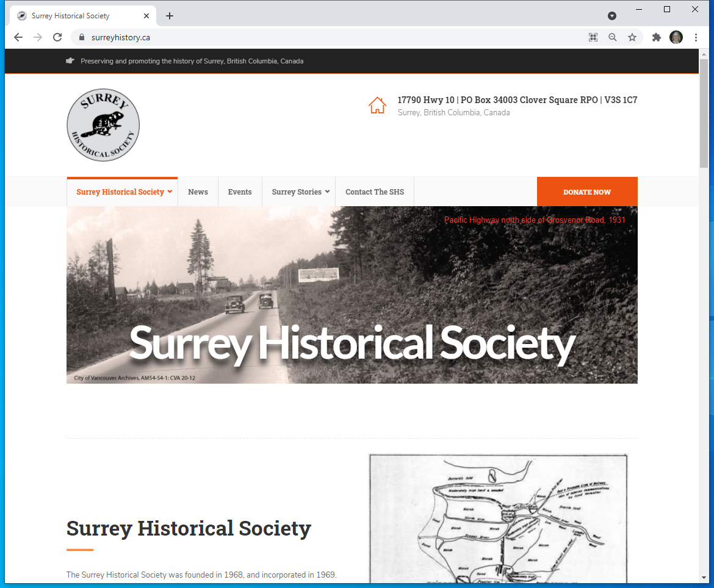Screen dimensions: 714x588
Task: Go to the Events page
Action: 240,192
